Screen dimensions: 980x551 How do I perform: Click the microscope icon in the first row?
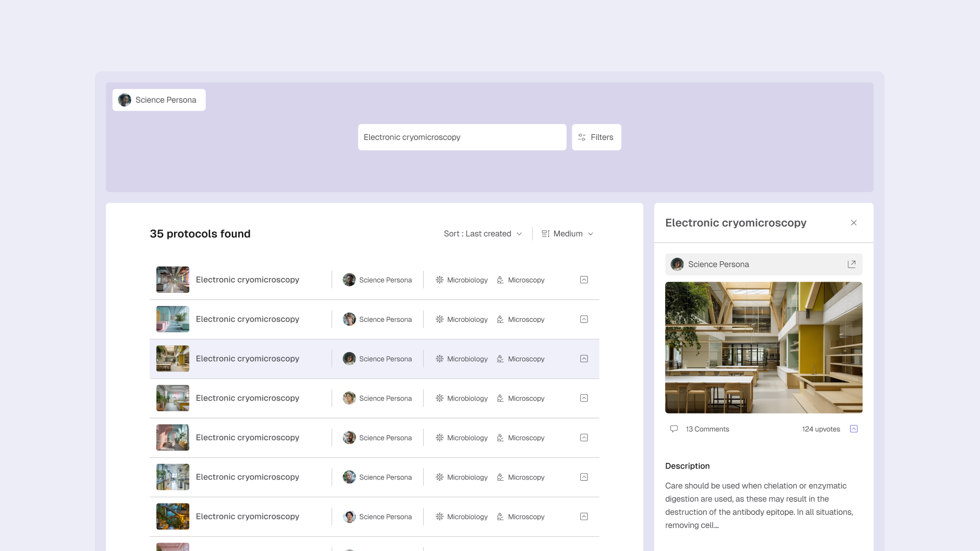click(500, 280)
